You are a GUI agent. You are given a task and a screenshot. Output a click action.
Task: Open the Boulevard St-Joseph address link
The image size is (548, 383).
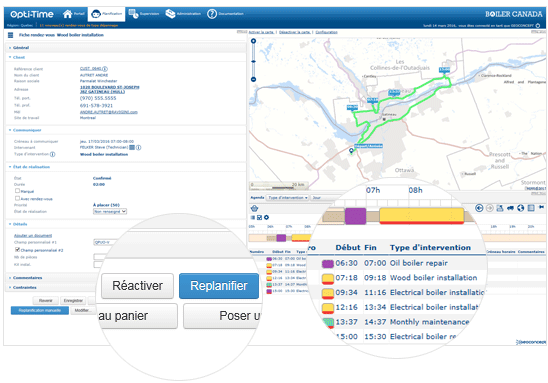tap(109, 89)
